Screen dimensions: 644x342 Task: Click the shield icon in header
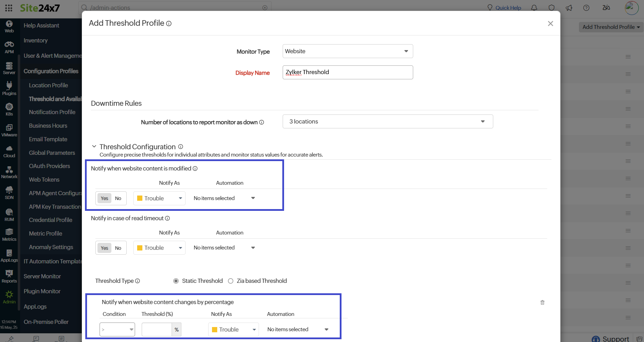551,8
